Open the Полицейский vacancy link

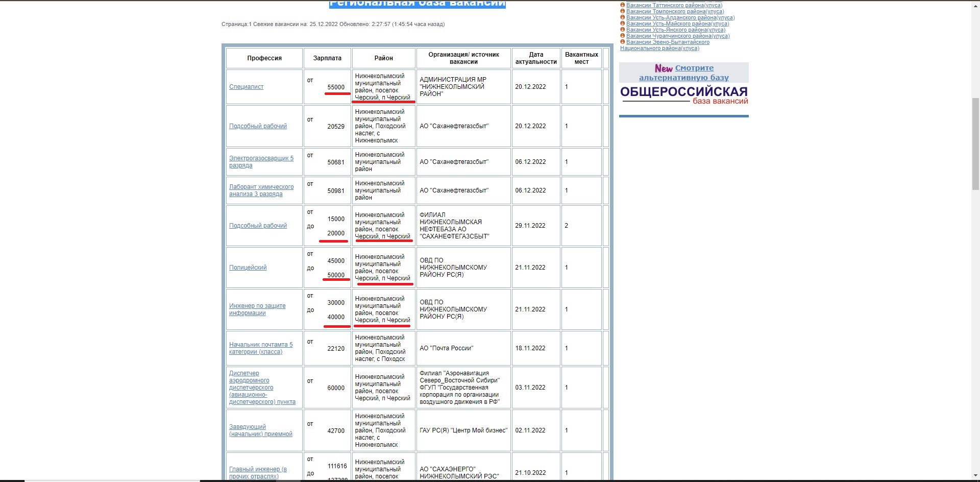pos(248,268)
